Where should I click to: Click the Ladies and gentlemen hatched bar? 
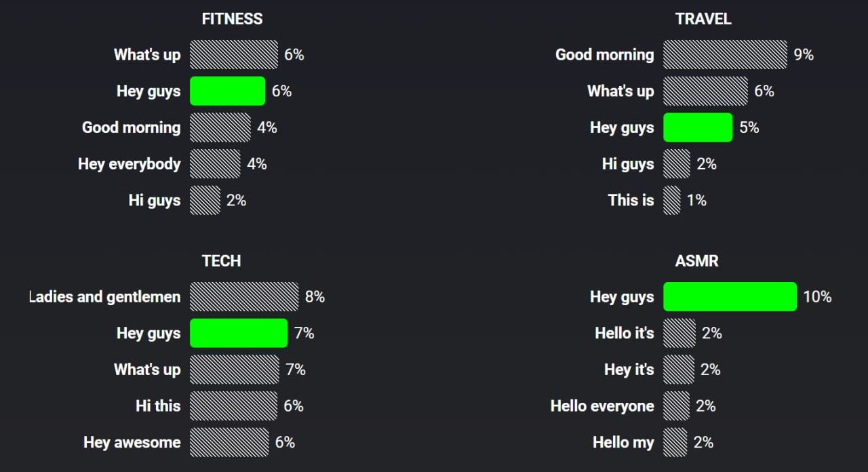click(244, 297)
